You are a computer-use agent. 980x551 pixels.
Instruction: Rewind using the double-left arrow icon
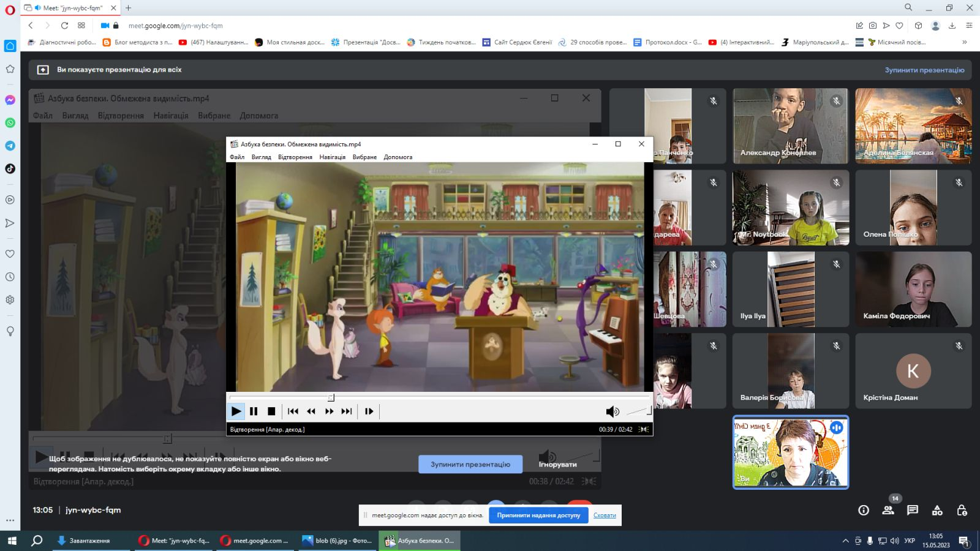tap(311, 411)
